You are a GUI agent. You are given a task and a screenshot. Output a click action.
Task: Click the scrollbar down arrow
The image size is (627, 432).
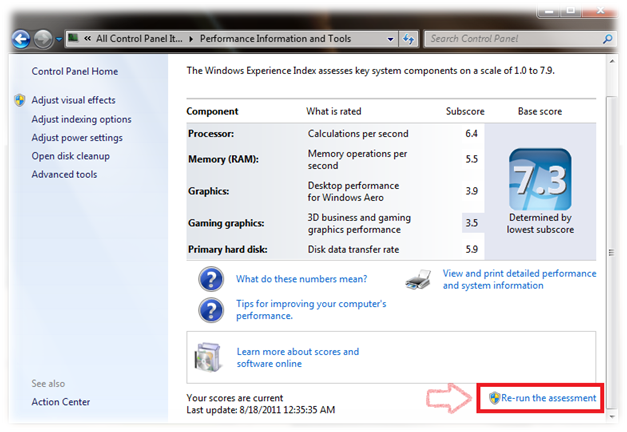[612, 416]
